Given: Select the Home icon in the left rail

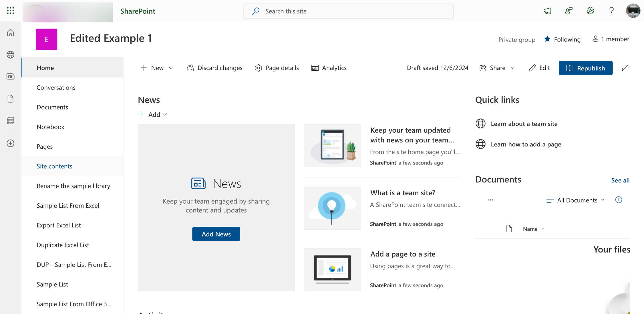Looking at the screenshot, I should coord(10,33).
